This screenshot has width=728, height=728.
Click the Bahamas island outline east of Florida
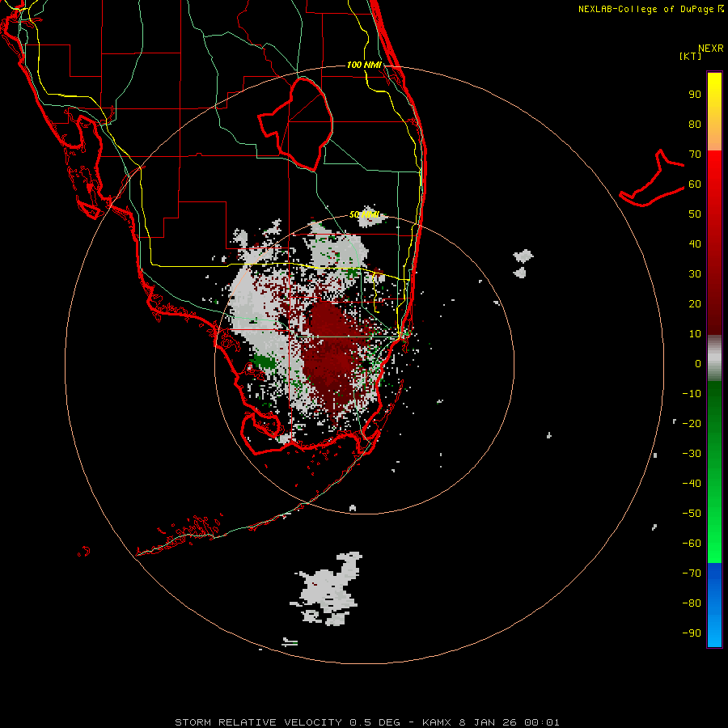coord(652,178)
